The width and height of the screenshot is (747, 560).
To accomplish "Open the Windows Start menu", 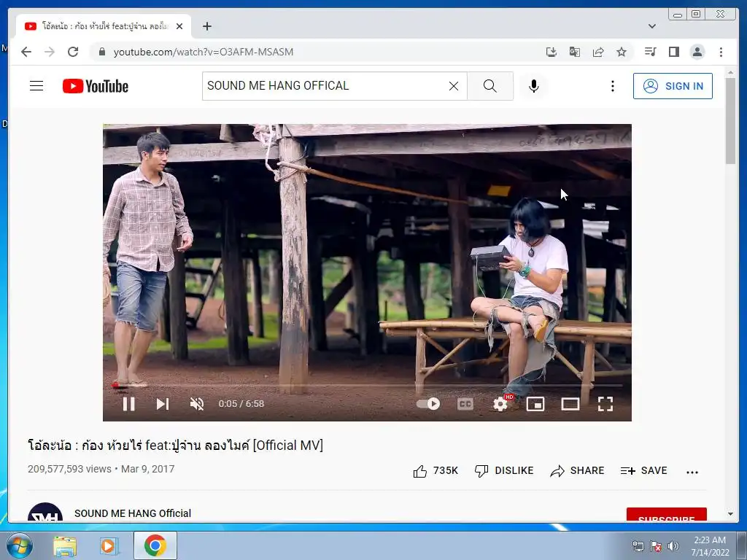I will coord(20,545).
